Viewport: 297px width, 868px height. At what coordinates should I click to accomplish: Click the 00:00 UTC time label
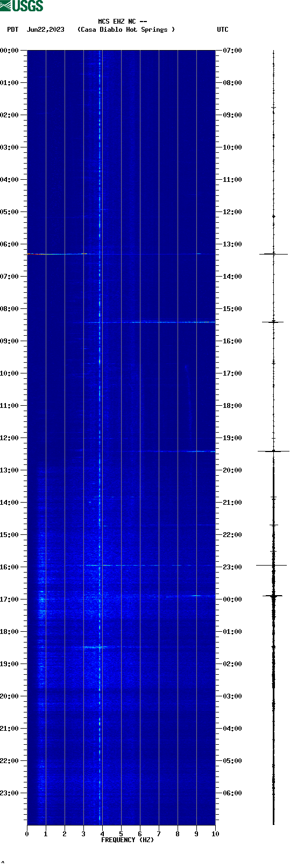pyautogui.click(x=232, y=599)
